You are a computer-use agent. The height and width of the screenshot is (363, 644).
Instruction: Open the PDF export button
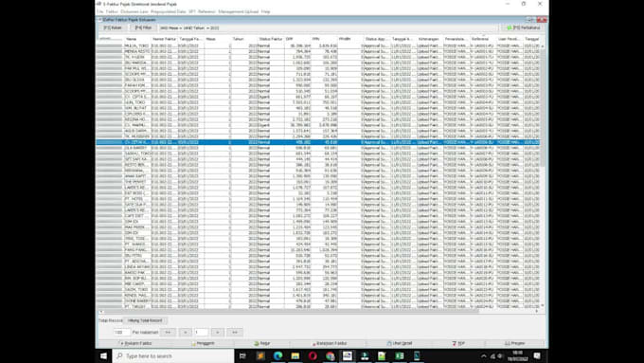458,343
